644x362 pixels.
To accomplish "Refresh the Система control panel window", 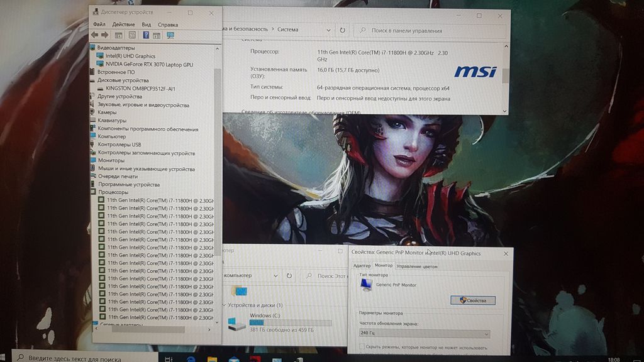I will (343, 30).
